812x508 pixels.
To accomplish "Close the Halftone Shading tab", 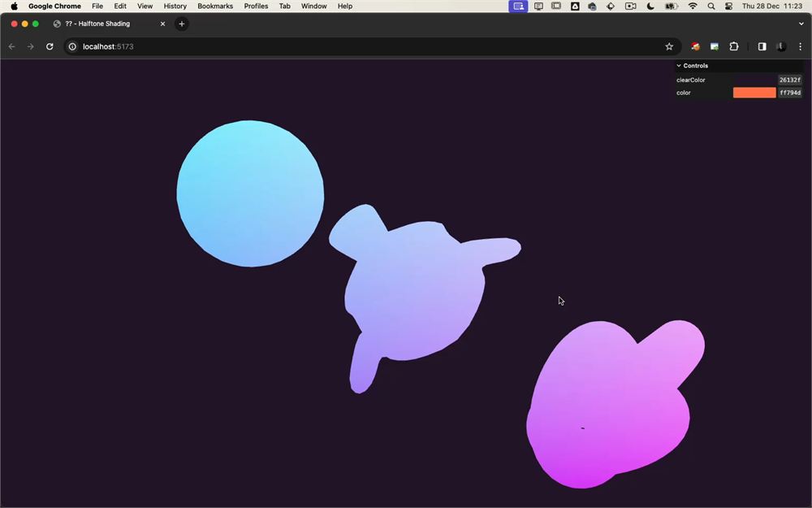I will coord(162,24).
